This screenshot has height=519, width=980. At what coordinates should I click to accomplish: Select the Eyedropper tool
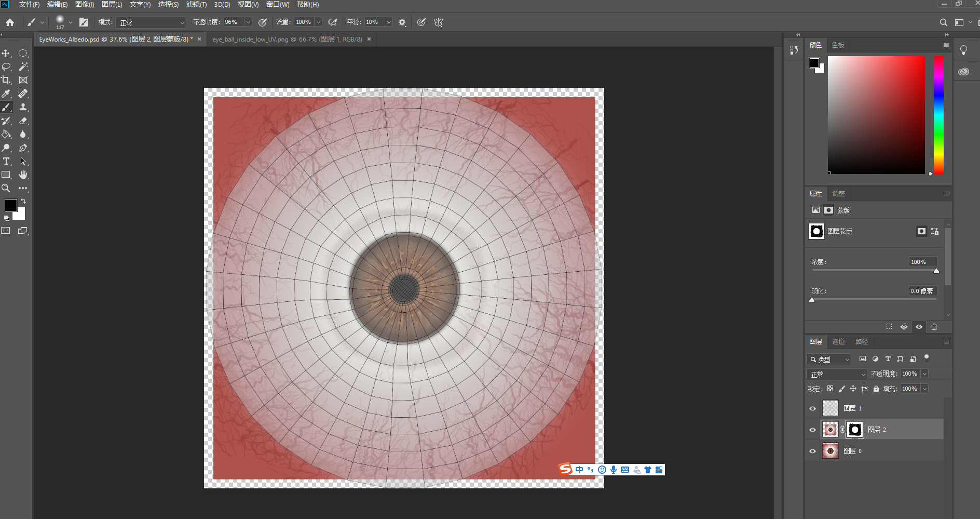6,94
